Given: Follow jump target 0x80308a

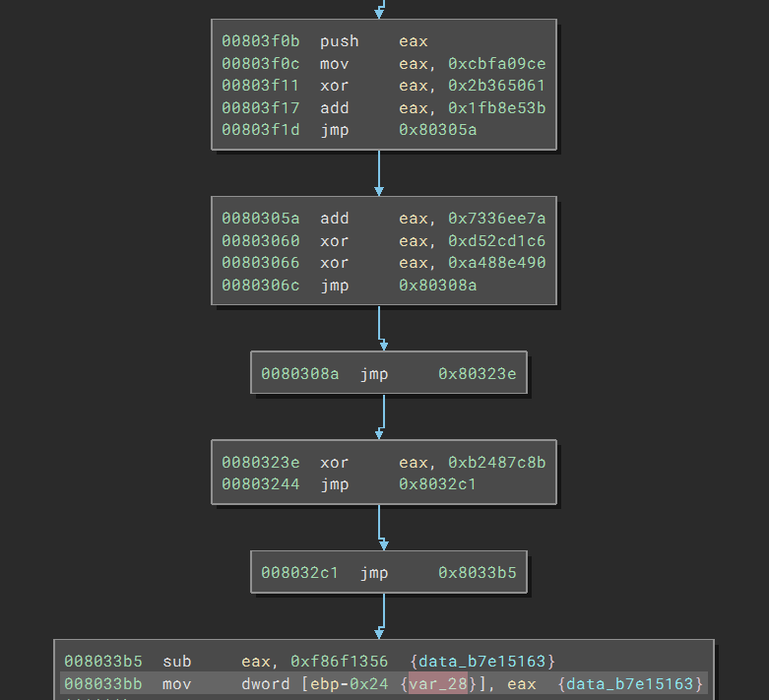Looking at the screenshot, I should click(438, 285).
